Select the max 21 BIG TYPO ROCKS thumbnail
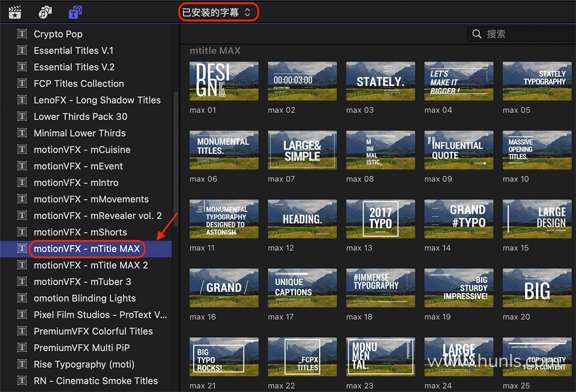576x392 pixels. (224, 357)
